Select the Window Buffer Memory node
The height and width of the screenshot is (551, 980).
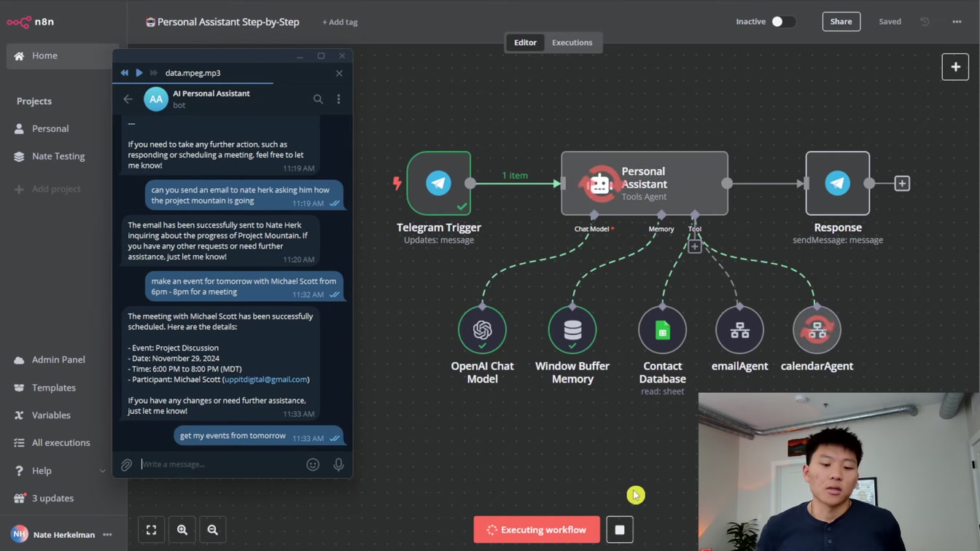tap(572, 329)
